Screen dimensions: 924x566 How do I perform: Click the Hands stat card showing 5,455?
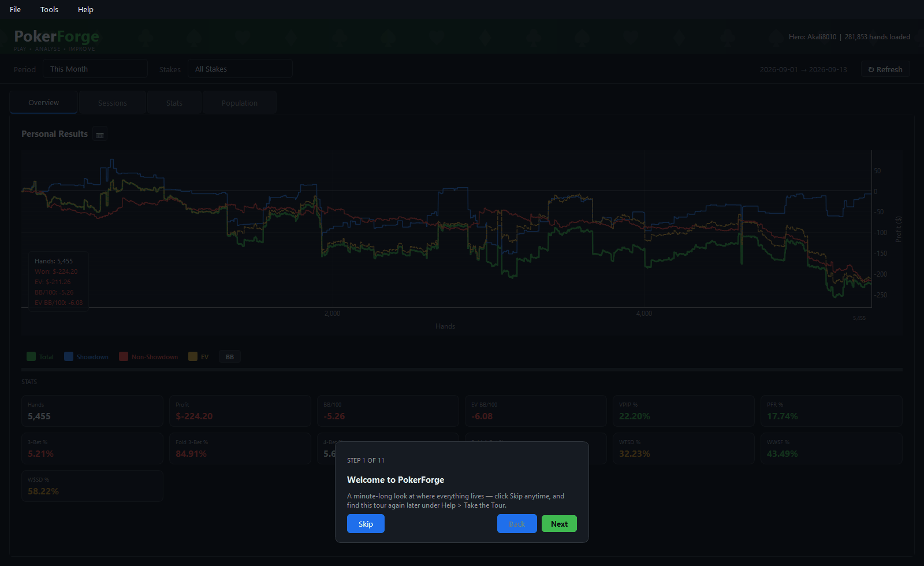(x=92, y=411)
